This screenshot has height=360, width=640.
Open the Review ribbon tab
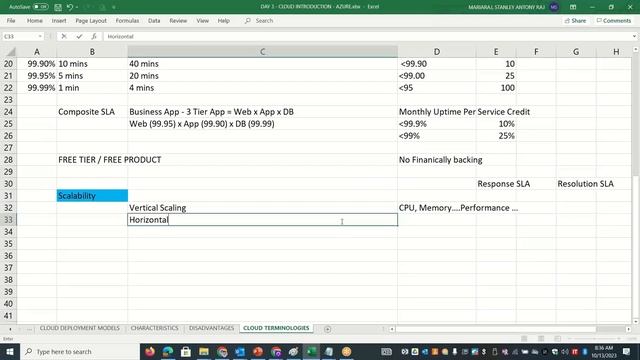[178, 20]
